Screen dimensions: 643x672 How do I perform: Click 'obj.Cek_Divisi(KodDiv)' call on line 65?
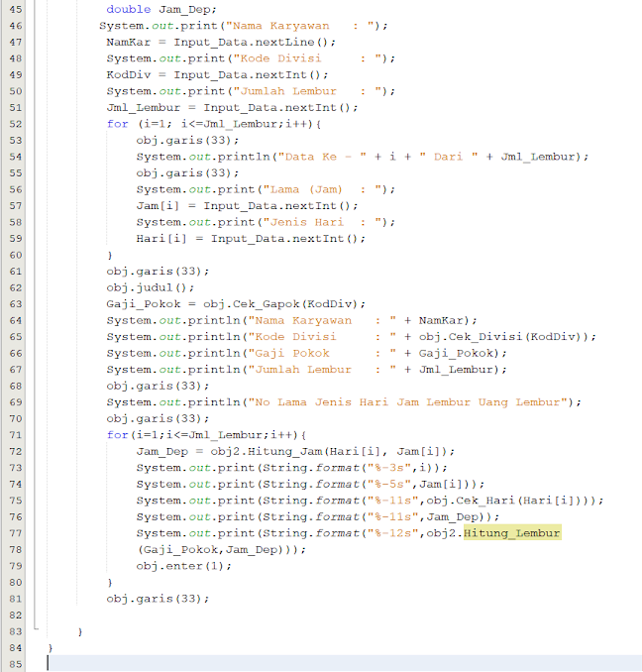(500, 336)
